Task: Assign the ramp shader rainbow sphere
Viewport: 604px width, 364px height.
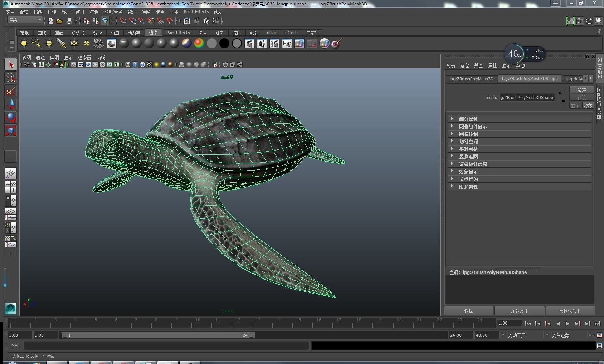Action: 199,44
